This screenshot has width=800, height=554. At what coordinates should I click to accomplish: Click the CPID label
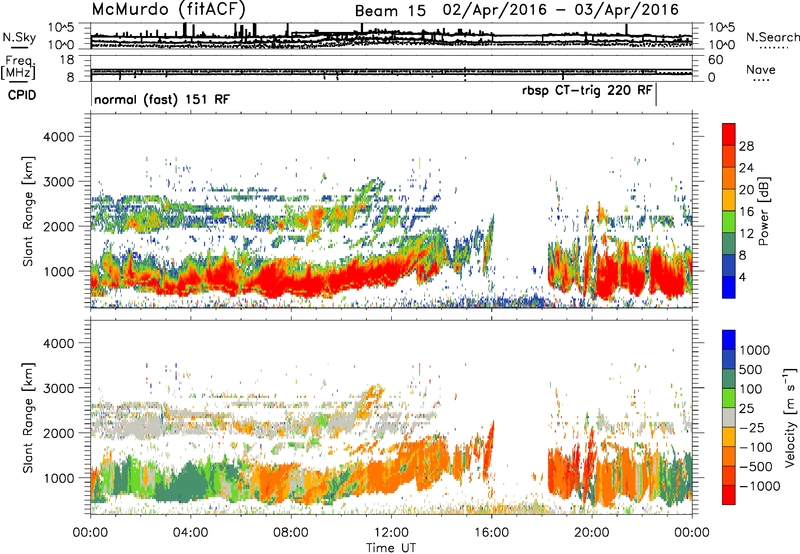click(x=22, y=95)
